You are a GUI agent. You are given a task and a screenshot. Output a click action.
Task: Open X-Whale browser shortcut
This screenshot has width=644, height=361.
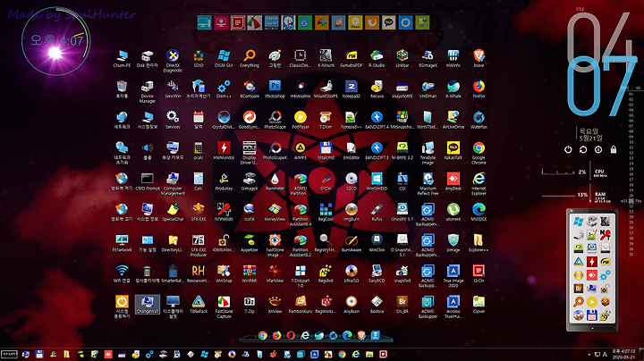click(453, 89)
